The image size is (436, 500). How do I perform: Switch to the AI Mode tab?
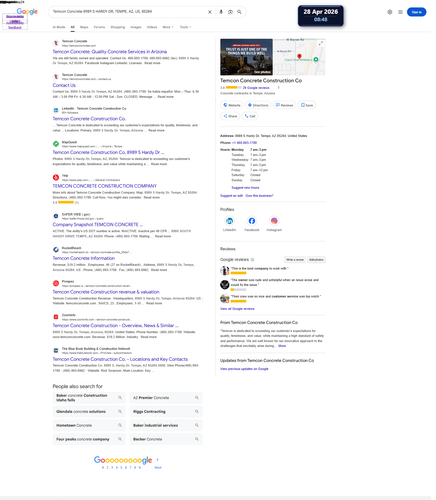tap(59, 27)
